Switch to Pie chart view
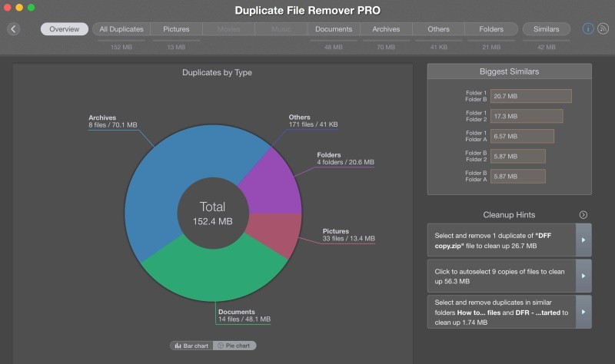Viewport: 615px width, 364px height. (x=234, y=346)
